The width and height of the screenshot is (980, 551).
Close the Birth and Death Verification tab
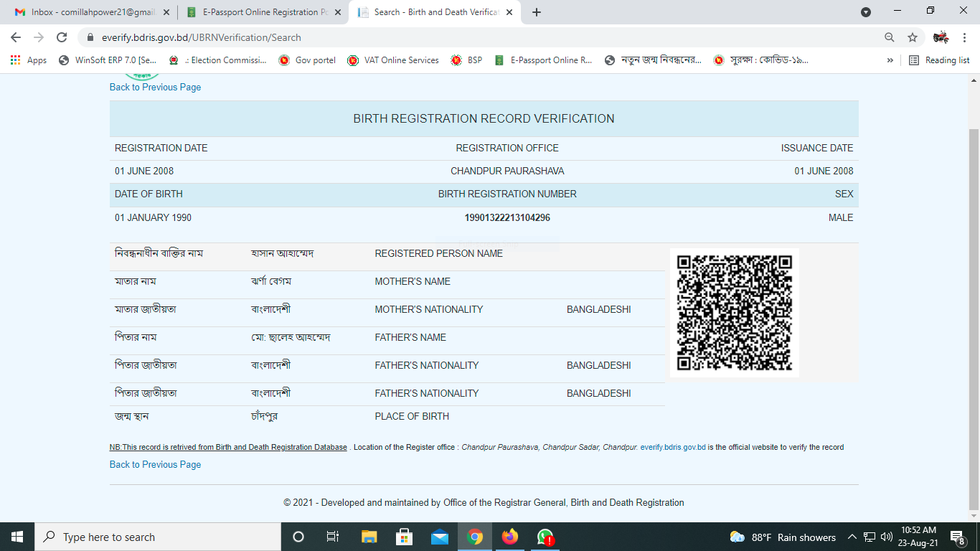click(x=510, y=12)
